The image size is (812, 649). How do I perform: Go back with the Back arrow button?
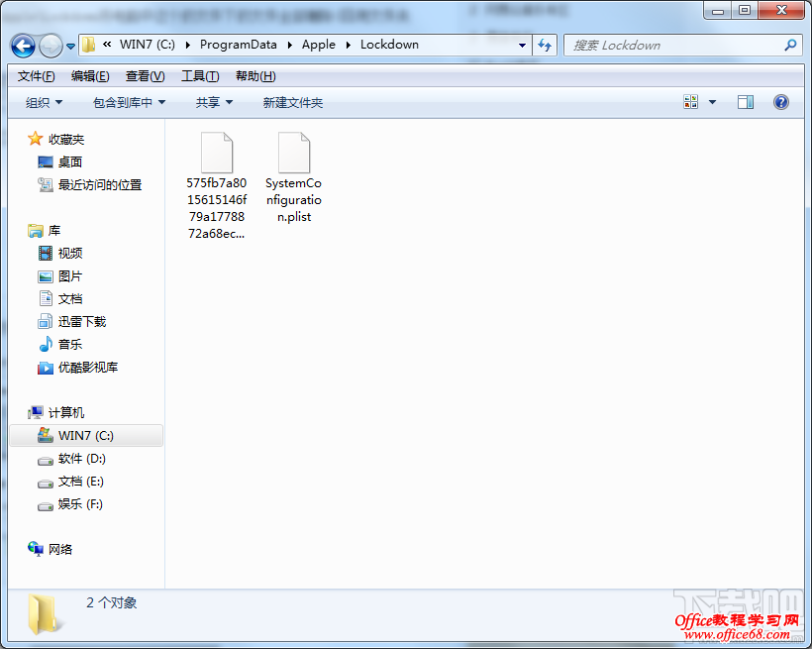[x=23, y=47]
